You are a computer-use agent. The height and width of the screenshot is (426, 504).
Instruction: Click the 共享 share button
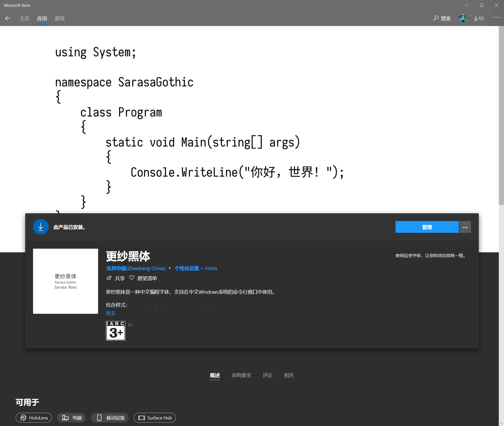(x=116, y=278)
